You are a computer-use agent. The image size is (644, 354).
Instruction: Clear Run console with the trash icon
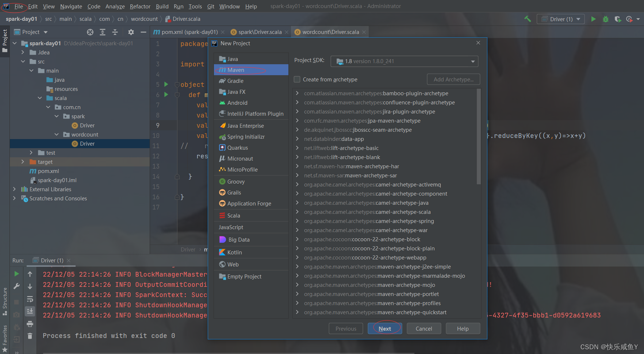pyautogui.click(x=30, y=336)
